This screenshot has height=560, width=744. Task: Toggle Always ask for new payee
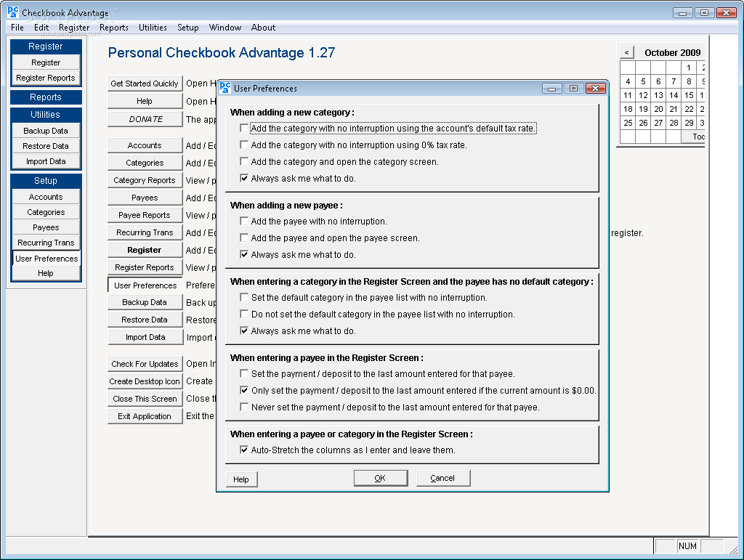coord(244,254)
